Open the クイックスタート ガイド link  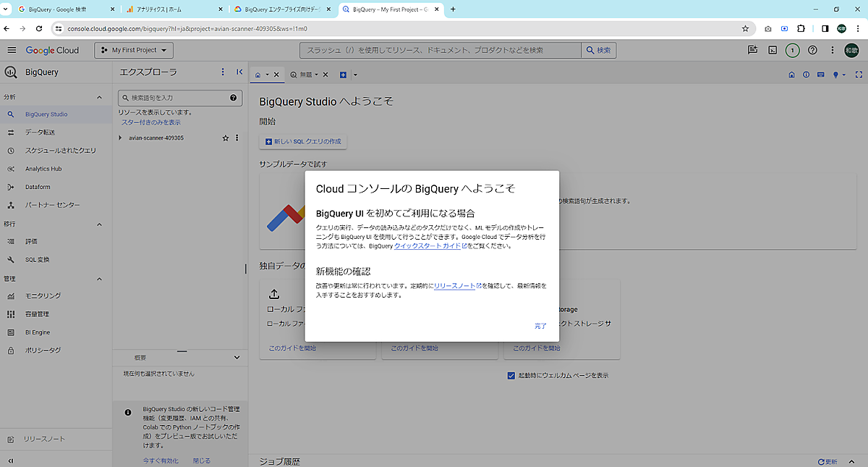[427, 246]
